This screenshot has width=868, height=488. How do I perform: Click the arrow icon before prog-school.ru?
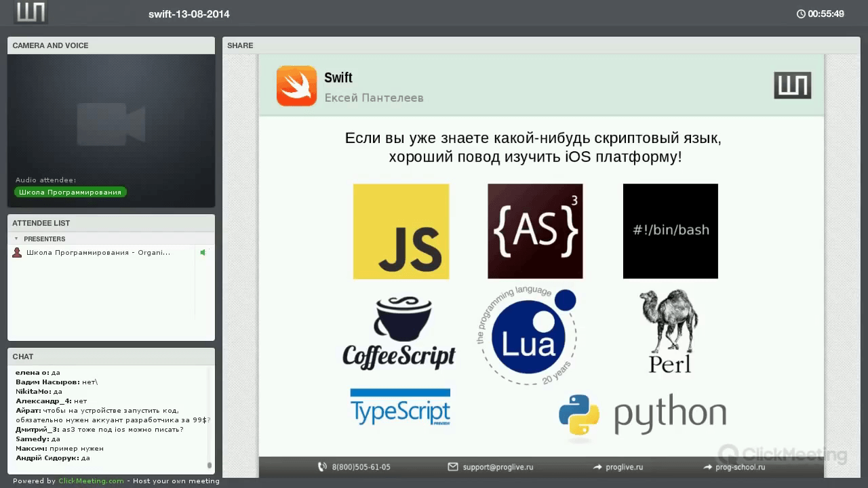[x=708, y=467]
